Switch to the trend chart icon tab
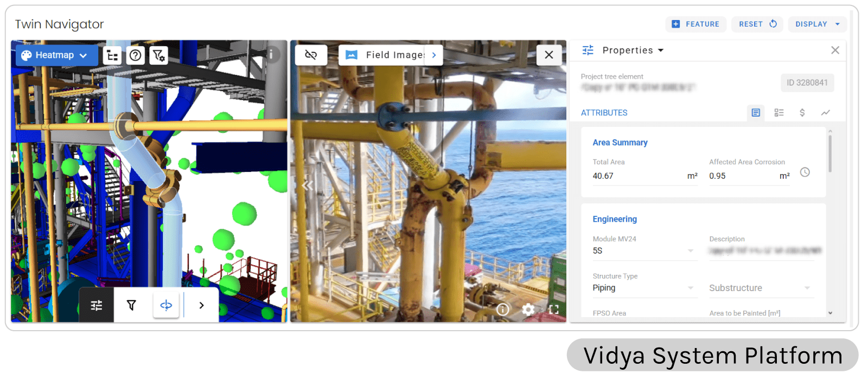This screenshot has height=380, width=868. coord(825,113)
